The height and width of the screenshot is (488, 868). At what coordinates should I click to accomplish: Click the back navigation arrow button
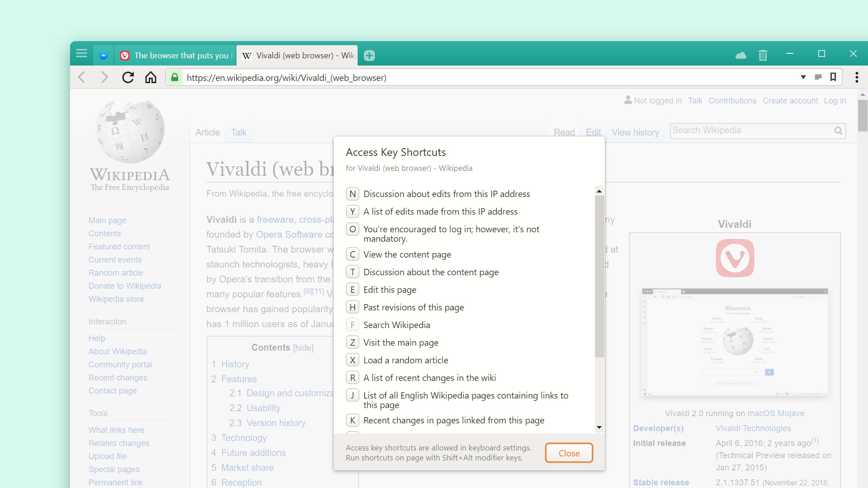[83, 77]
